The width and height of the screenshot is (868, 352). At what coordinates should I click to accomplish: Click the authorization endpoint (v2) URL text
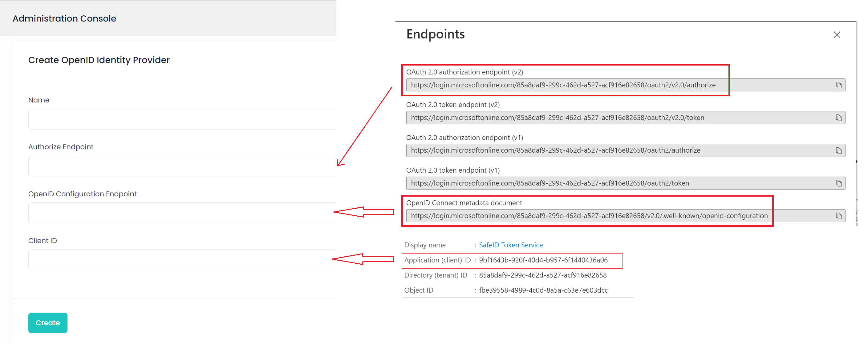point(563,85)
